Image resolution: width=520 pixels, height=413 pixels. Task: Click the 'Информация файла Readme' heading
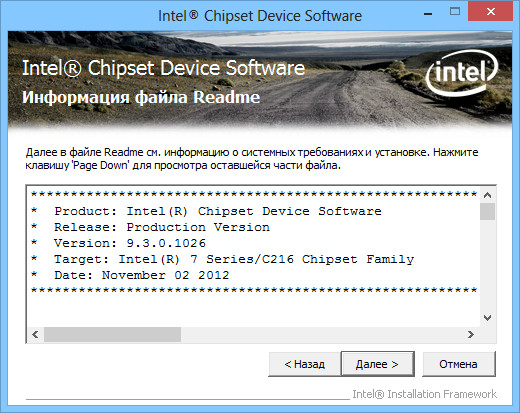(x=141, y=98)
